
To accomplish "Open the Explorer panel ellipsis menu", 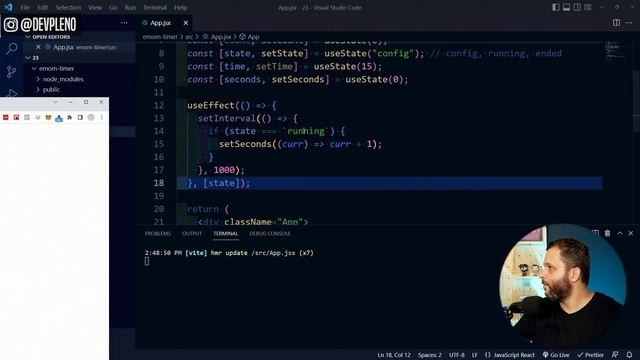I will 124,23.
